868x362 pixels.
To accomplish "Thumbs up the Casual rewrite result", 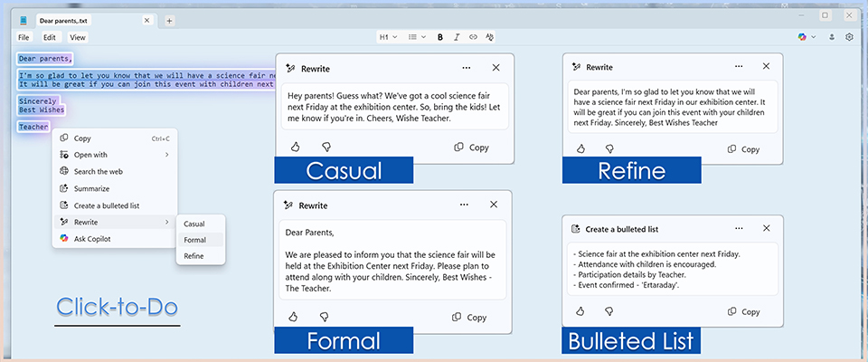I will [x=295, y=147].
